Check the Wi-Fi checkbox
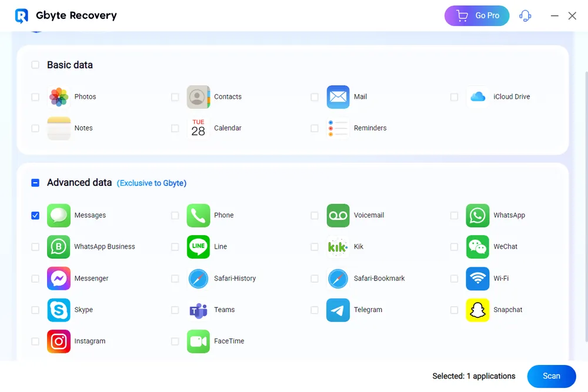The image size is (588, 392). tap(454, 279)
